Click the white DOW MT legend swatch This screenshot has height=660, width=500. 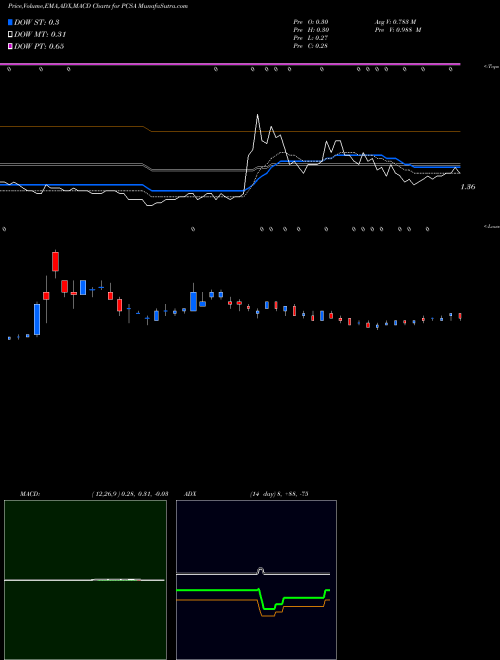[10, 34]
